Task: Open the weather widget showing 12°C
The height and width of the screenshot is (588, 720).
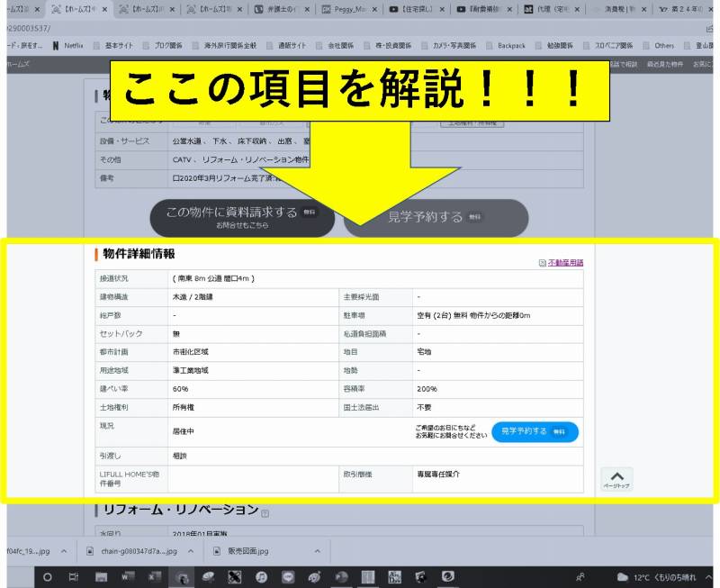Action: (x=656, y=577)
